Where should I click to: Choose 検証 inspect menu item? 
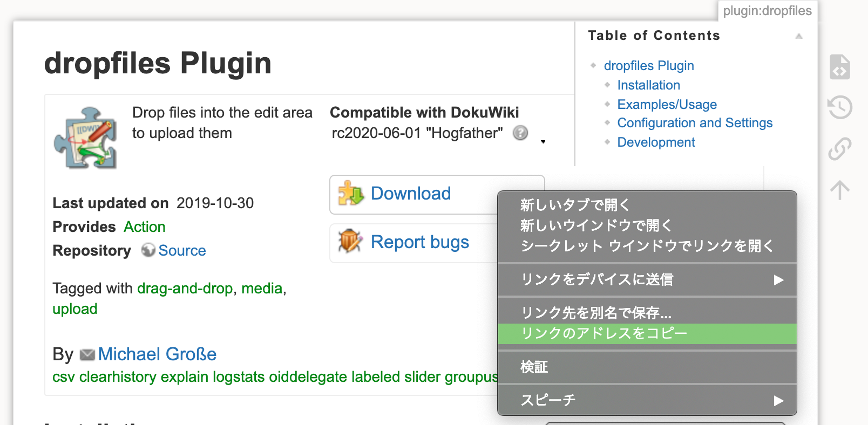click(647, 367)
